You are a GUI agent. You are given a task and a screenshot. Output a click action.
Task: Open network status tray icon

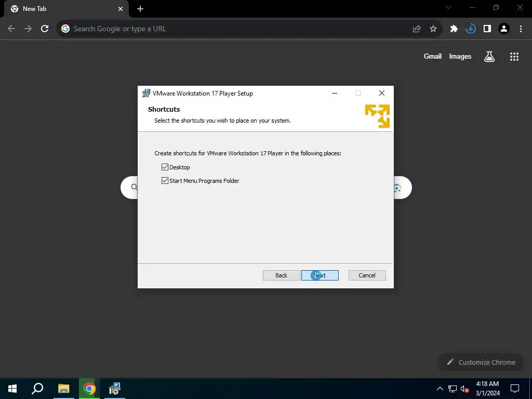pos(453,389)
